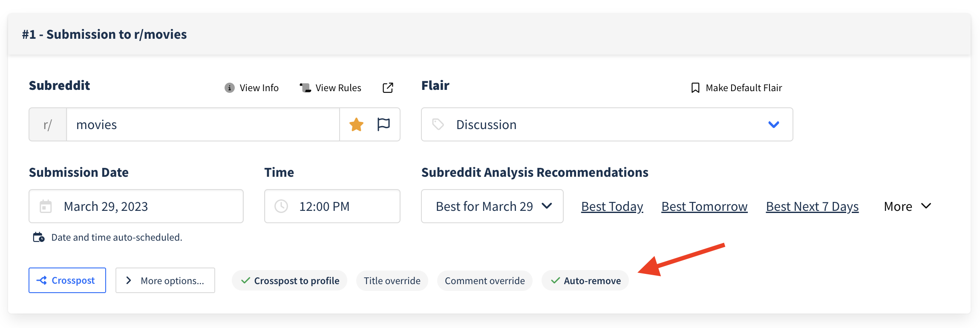Open the Discussion flair dropdown
980x328 pixels.
607,124
